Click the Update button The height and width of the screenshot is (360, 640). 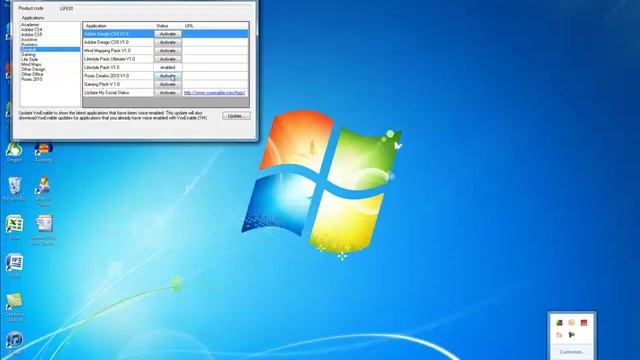point(236,116)
